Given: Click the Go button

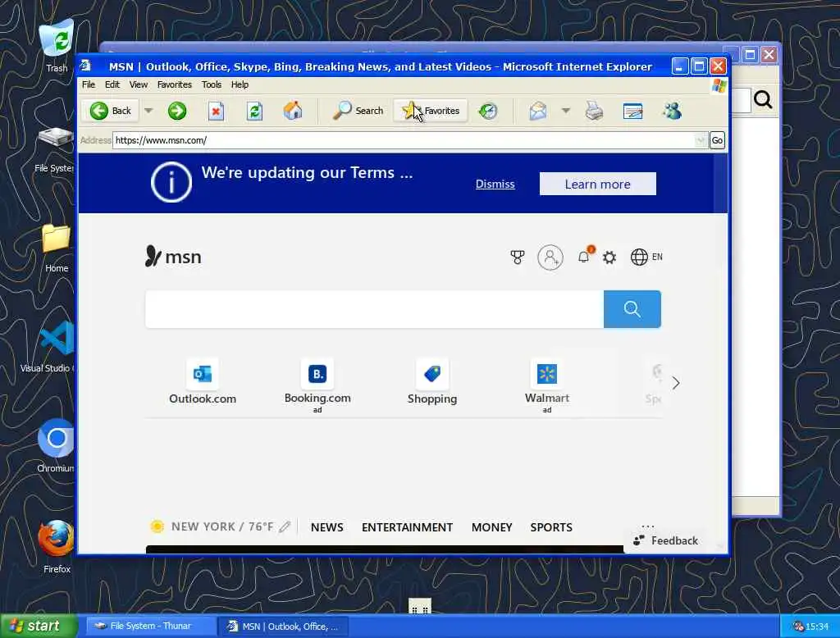Looking at the screenshot, I should point(717,140).
